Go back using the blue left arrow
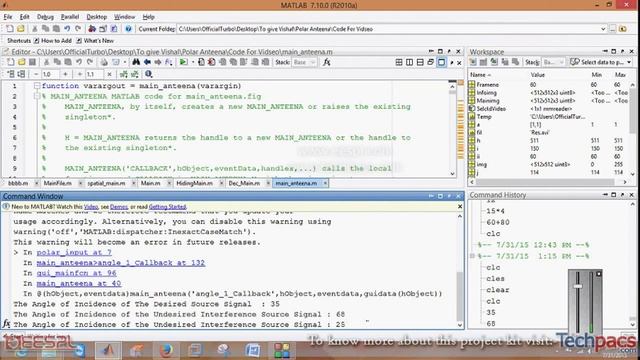The image size is (640, 360). click(x=147, y=62)
